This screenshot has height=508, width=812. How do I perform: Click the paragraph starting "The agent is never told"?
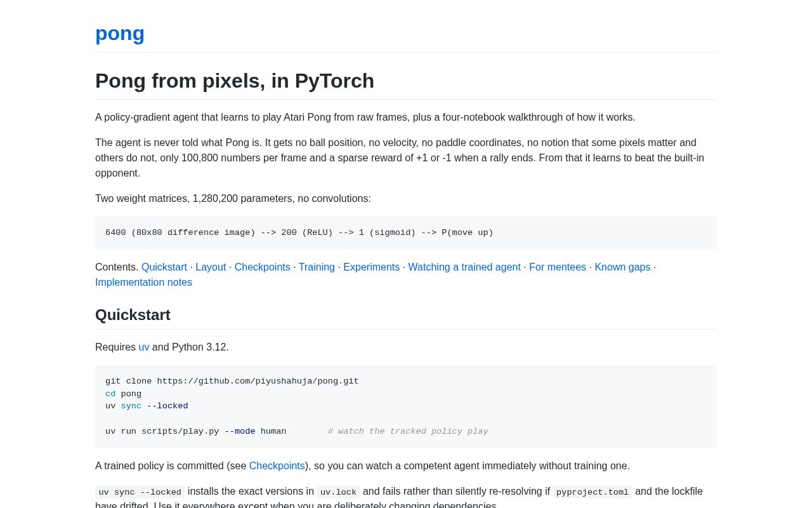(x=406, y=158)
